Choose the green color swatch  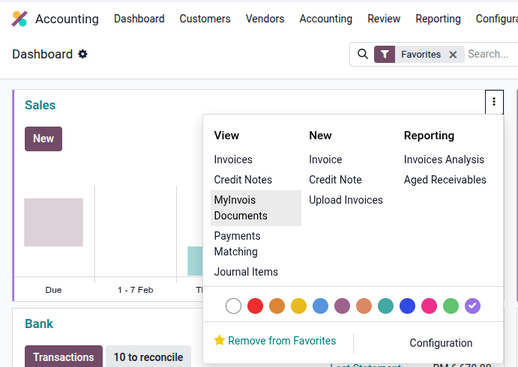tap(451, 306)
